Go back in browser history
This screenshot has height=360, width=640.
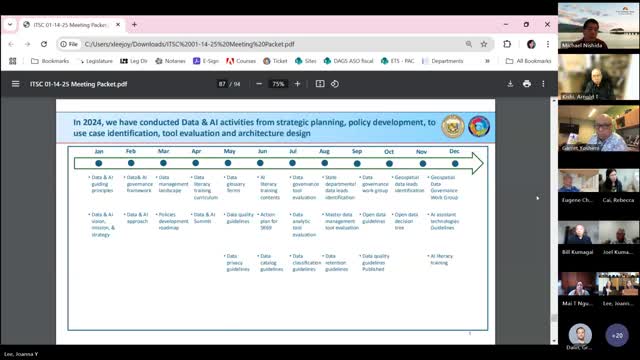click(x=11, y=44)
